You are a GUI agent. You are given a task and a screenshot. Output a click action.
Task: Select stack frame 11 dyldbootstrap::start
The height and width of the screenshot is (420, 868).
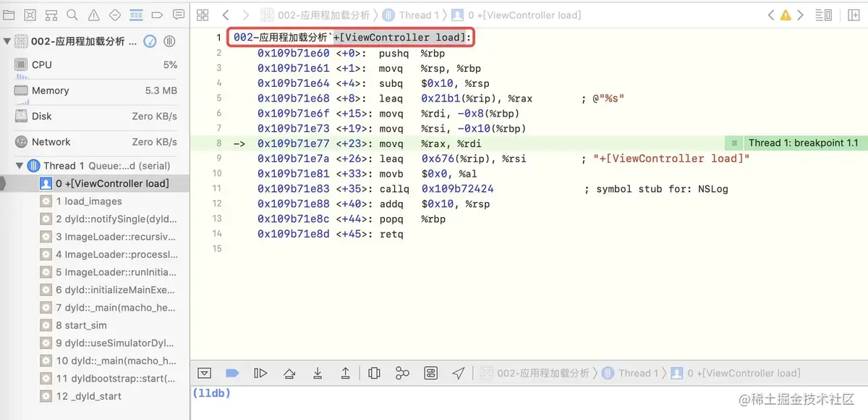(x=95, y=379)
